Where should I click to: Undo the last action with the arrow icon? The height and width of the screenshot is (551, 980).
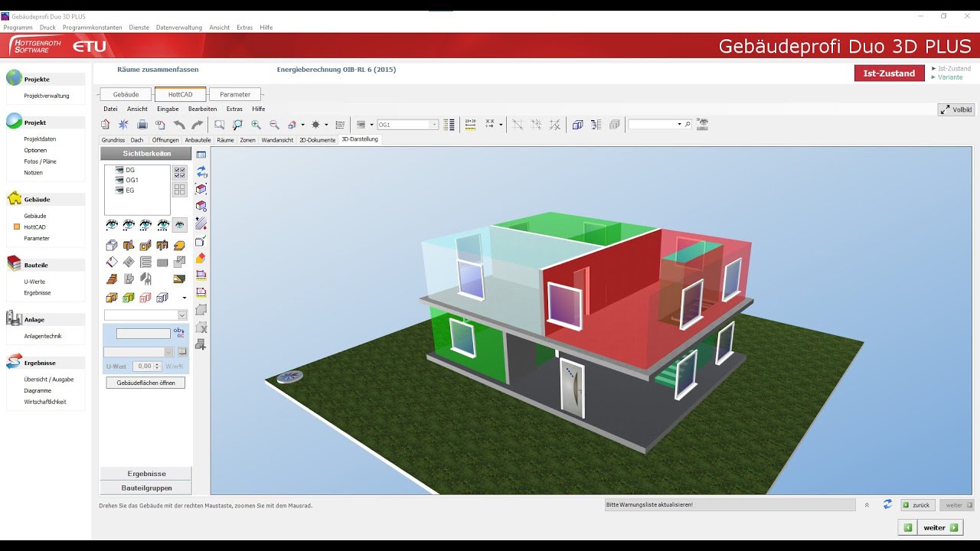click(x=179, y=125)
